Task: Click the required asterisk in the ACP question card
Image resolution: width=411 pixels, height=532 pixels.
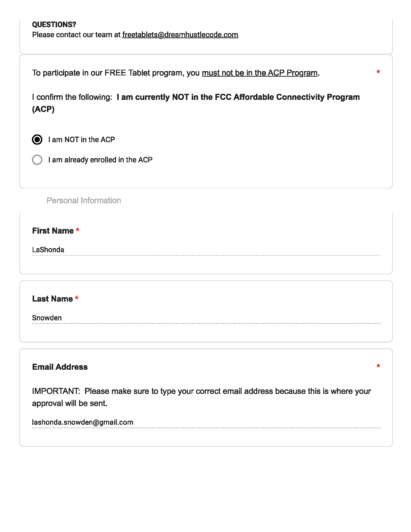Action: point(378,72)
